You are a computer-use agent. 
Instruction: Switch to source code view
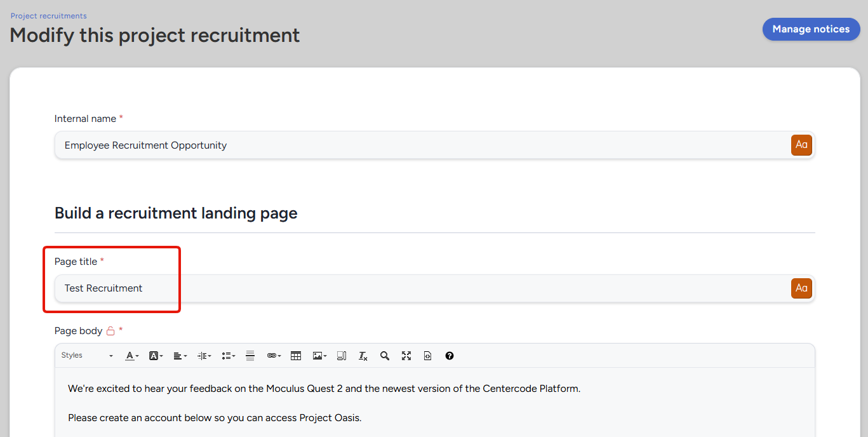(x=428, y=356)
